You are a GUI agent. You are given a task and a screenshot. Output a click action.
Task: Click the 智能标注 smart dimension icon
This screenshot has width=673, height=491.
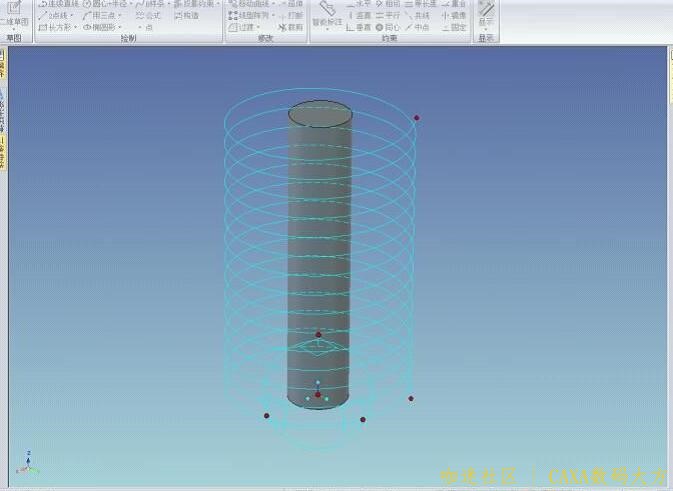(x=327, y=12)
